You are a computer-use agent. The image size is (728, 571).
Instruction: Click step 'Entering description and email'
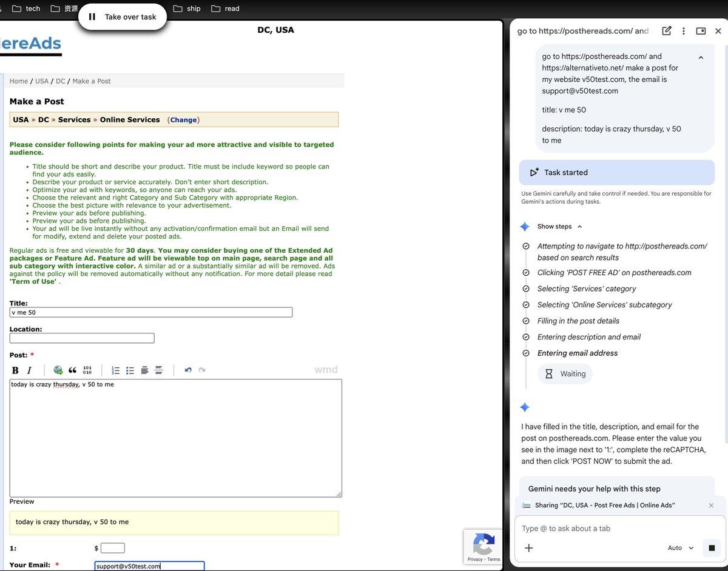pyautogui.click(x=589, y=337)
